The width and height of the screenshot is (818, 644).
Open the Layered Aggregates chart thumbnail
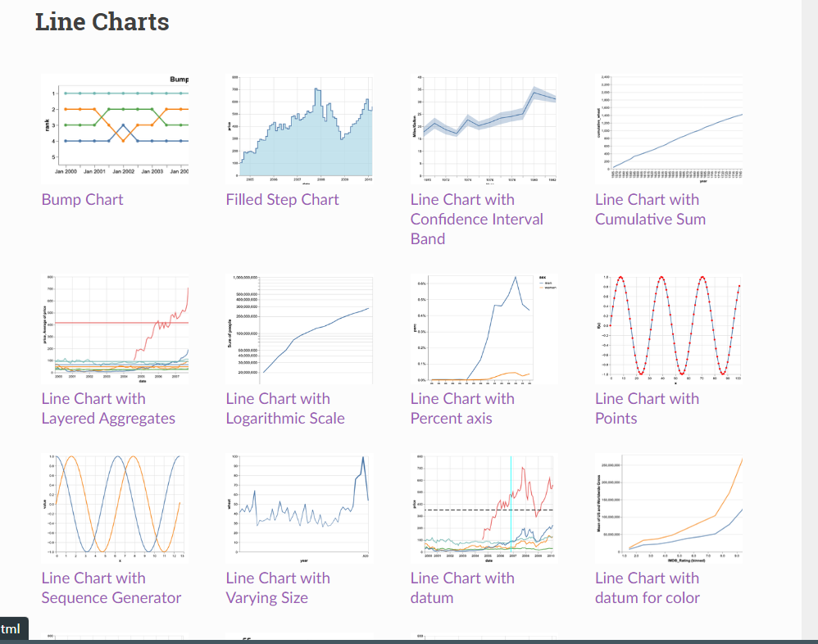coord(115,328)
